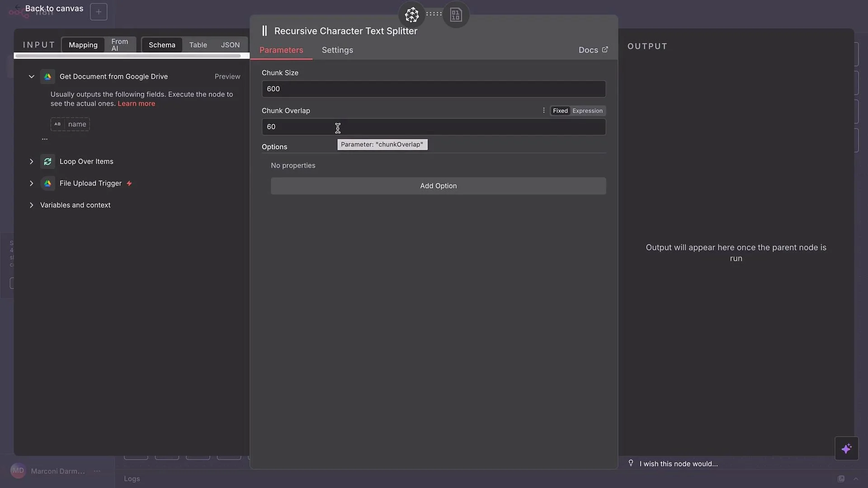Switch to the Parameters tab
Screen dimensions: 868x488
(x=281, y=50)
